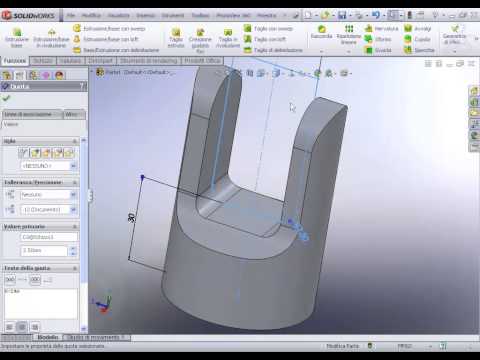Click the Estrusione/base con sweep button
480x360 pixels.
pos(110,29)
